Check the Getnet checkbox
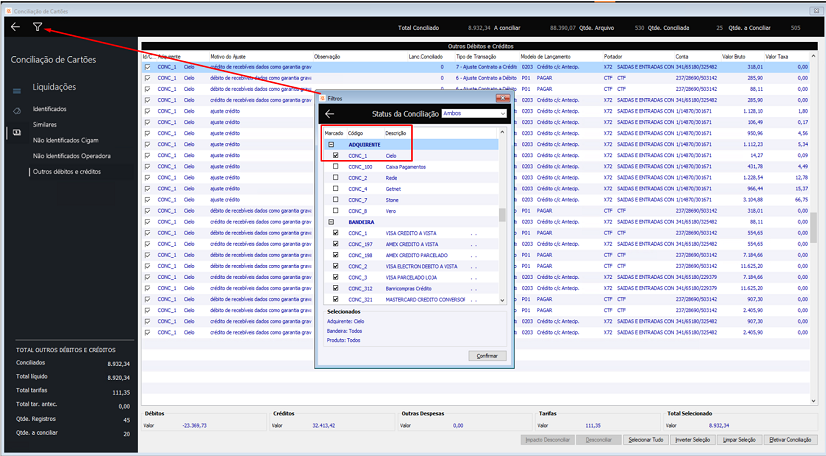The image size is (826, 456). point(336,189)
